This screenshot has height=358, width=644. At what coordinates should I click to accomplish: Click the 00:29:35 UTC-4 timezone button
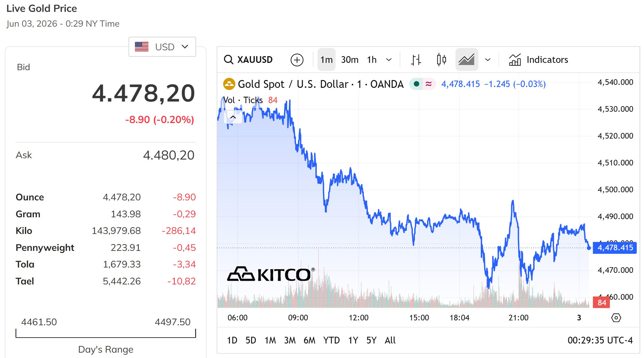tap(600, 340)
